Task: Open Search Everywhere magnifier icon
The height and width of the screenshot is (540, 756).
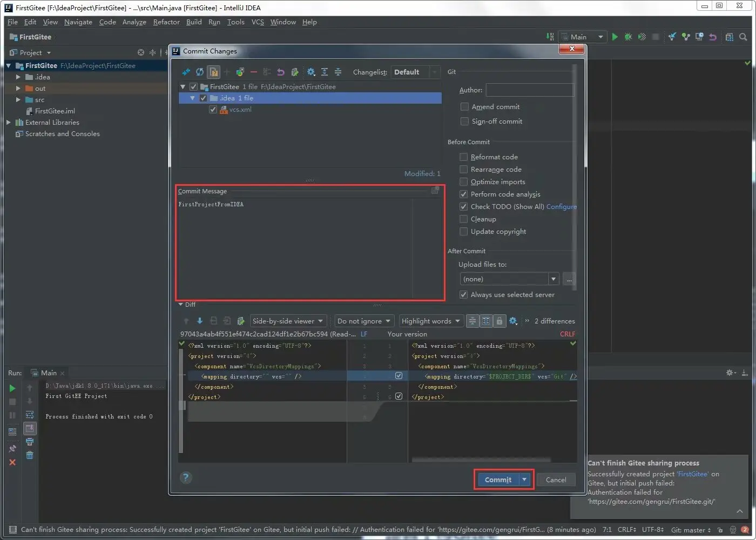Action: click(743, 37)
